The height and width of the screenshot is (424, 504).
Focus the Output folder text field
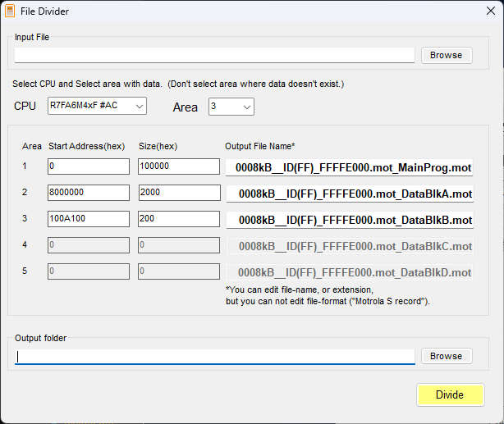(x=214, y=356)
